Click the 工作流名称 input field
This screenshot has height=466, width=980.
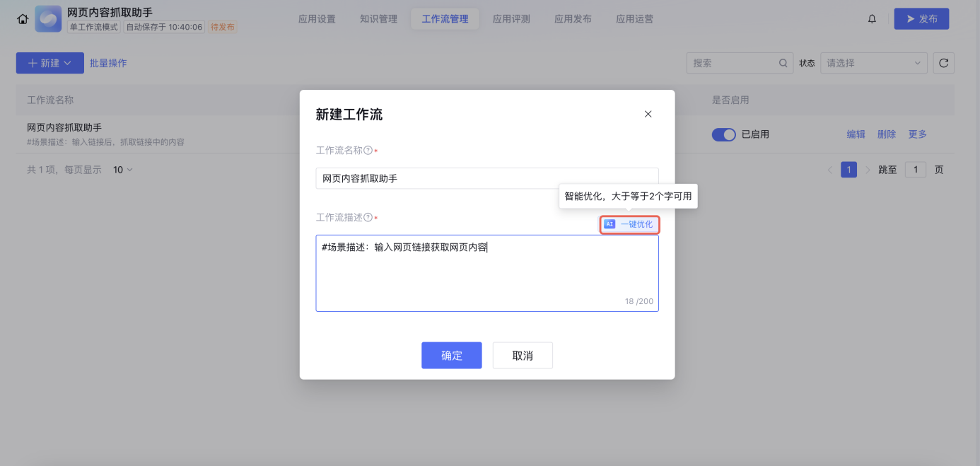point(486,178)
